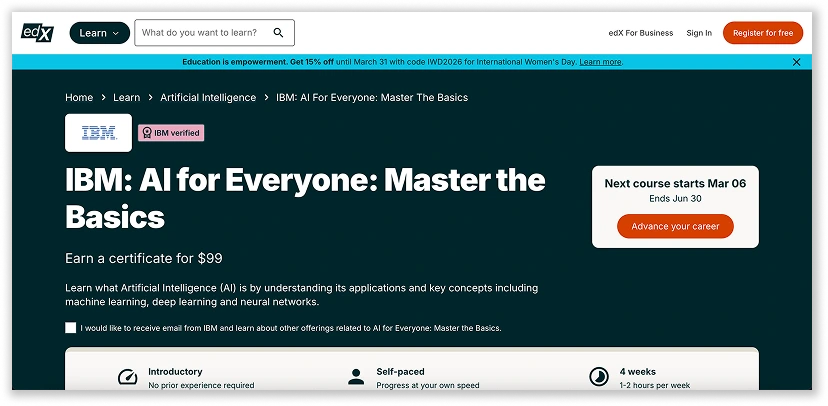828x406 pixels.
Task: Dismiss the promo banner with X
Action: point(796,62)
